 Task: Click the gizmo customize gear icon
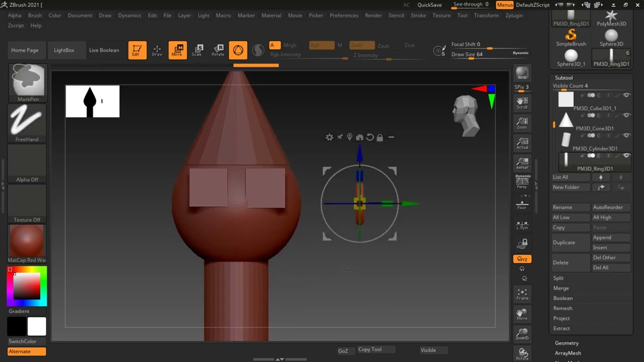[x=330, y=137]
